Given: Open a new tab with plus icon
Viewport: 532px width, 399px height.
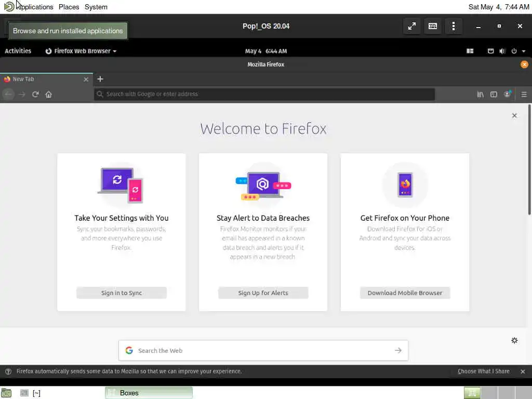Looking at the screenshot, I should [x=100, y=79].
